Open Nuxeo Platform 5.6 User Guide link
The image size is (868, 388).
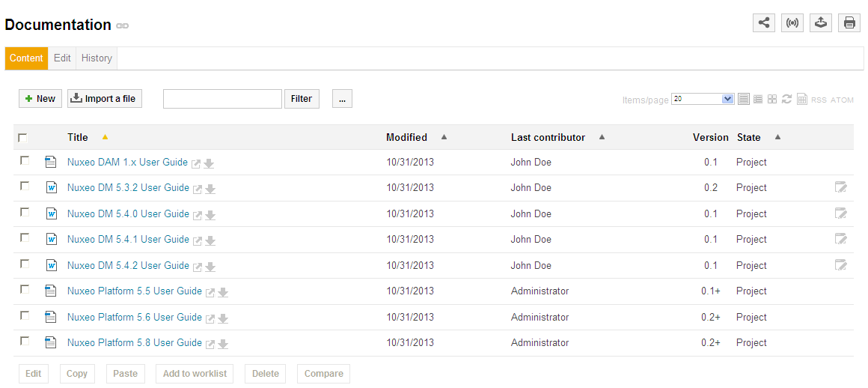pyautogui.click(x=135, y=317)
